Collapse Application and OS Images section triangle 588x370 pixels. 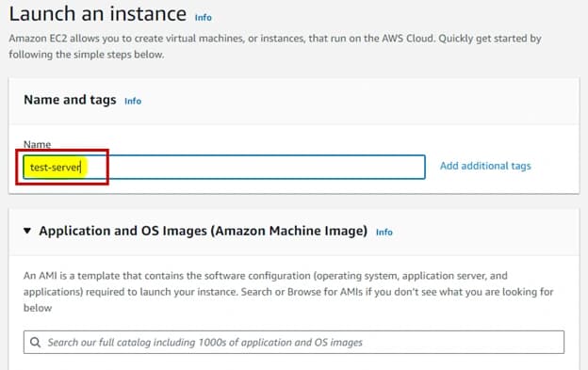click(x=27, y=231)
